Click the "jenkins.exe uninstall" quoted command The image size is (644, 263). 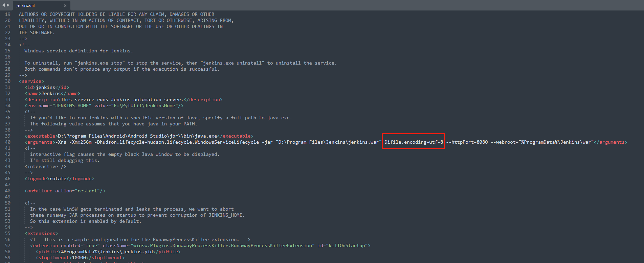tap(232, 63)
